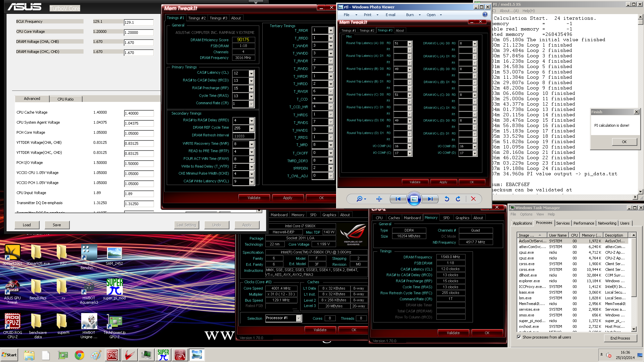Select the explorer.exe process row
Screen dimensions: 644x362
[574, 281]
